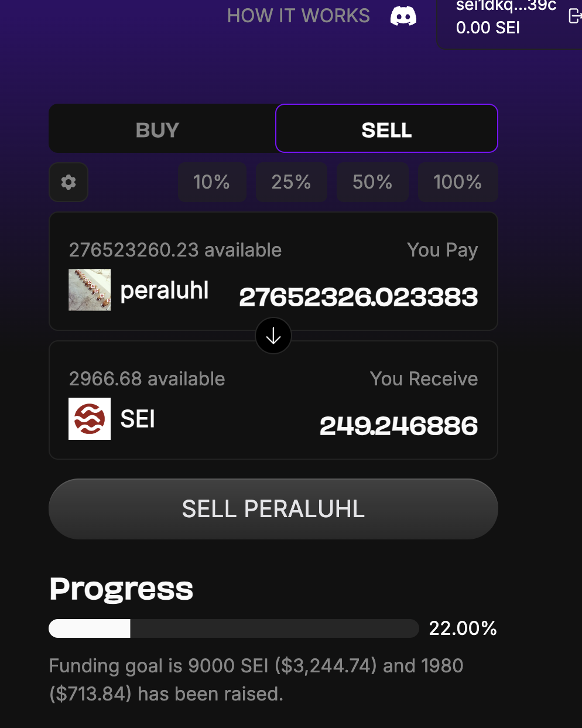The image size is (582, 728).
Task: Switch to the BUY tab
Action: click(157, 129)
